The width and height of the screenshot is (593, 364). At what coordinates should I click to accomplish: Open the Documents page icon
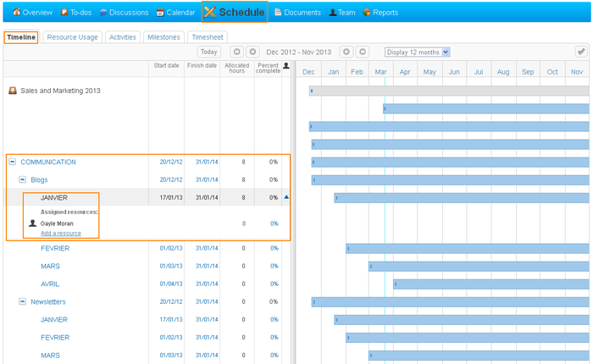click(278, 12)
